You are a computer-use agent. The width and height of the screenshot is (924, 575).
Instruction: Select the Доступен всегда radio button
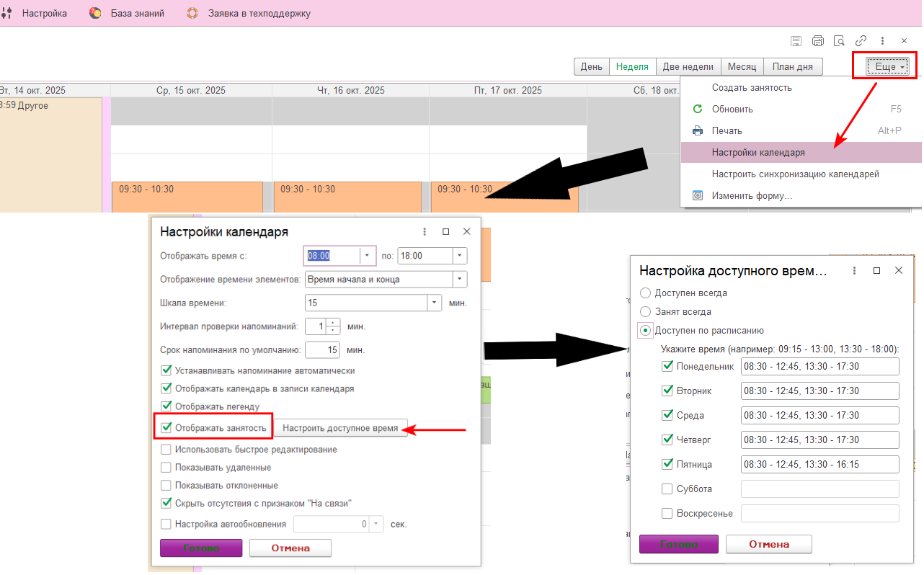click(646, 293)
